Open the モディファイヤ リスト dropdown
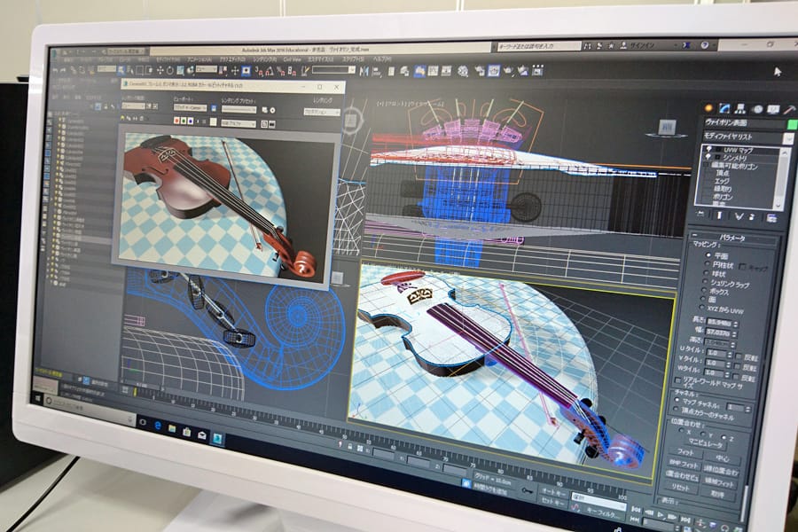The image size is (798, 532). [x=789, y=138]
